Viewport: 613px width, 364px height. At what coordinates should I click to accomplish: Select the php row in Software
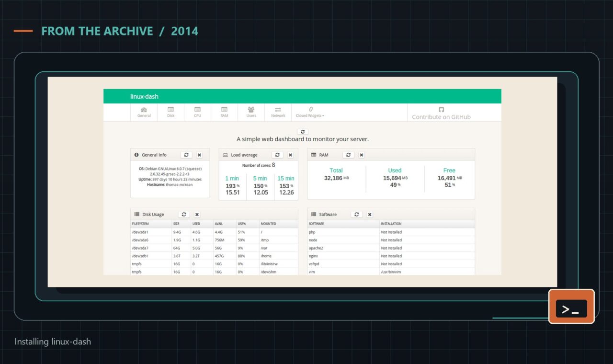391,232
